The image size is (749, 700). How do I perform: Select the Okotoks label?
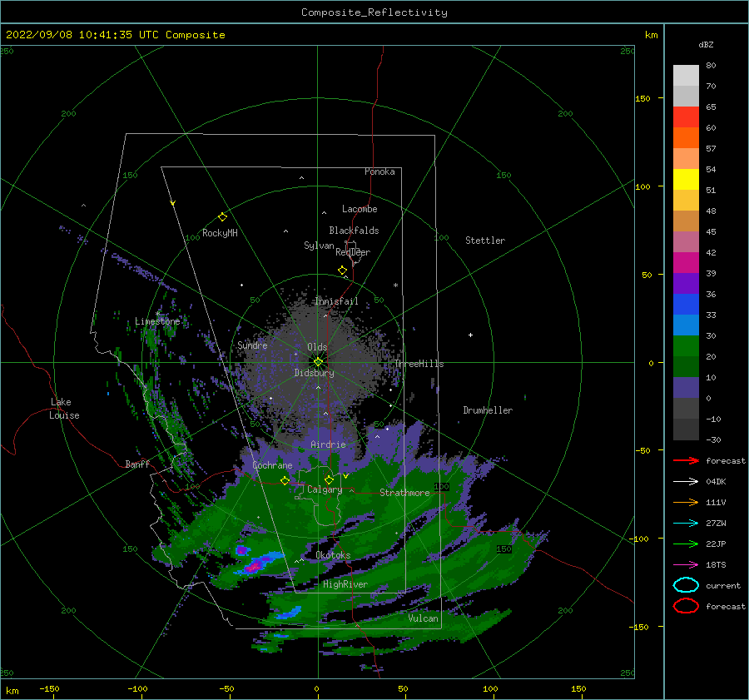(x=333, y=555)
